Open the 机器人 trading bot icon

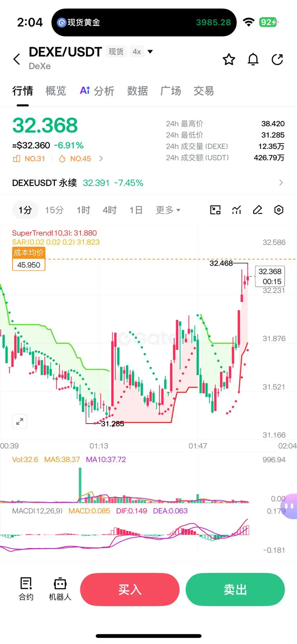60,589
